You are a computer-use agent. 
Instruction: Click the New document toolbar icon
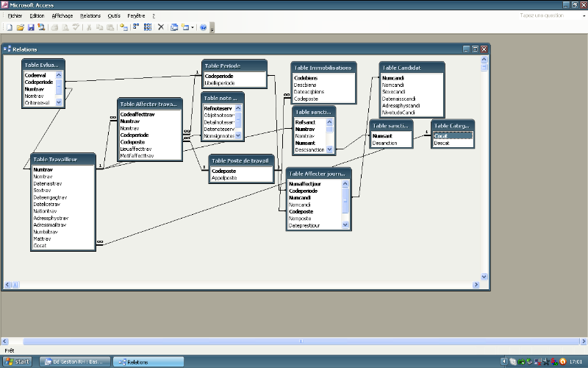point(9,27)
